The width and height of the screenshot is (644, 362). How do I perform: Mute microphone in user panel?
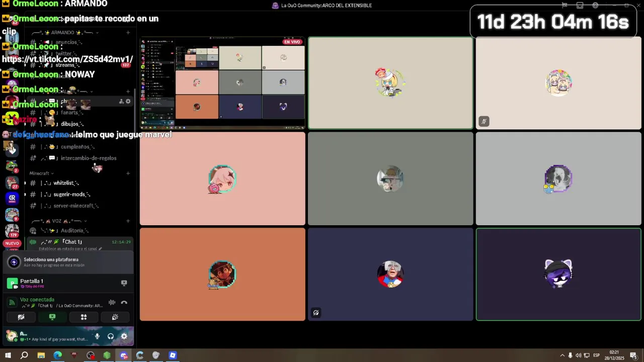97,336
